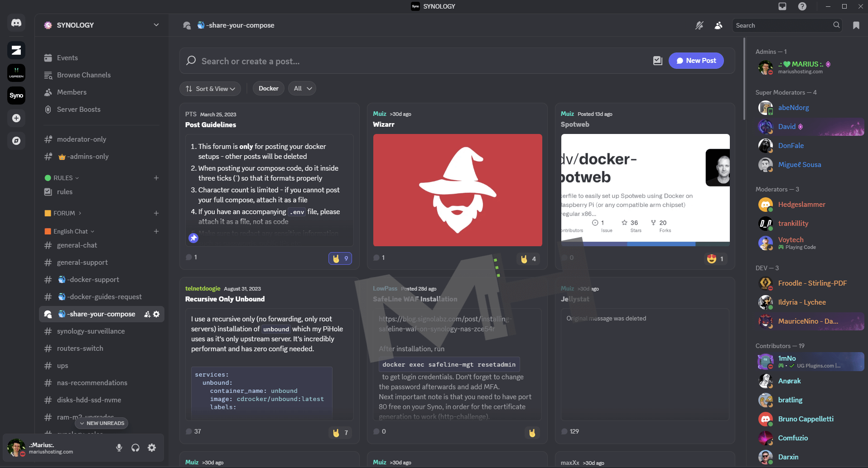Screen dimensions: 868x468
Task: Collapse the RULES category
Action: coord(62,178)
